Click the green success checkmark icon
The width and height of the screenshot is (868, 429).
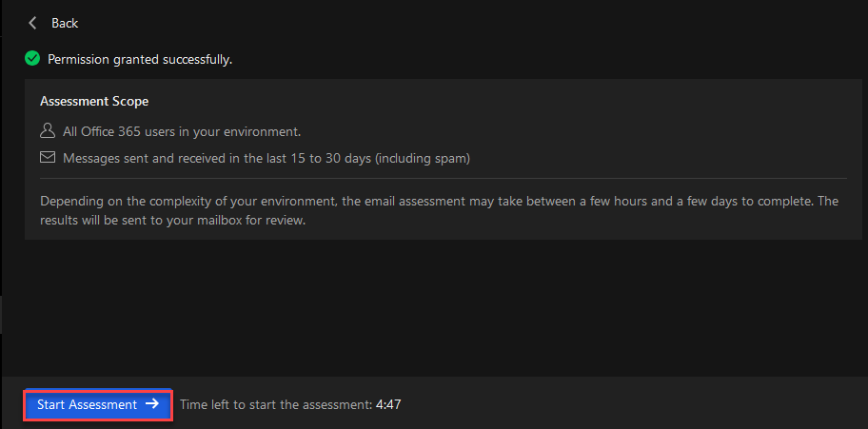tap(32, 59)
